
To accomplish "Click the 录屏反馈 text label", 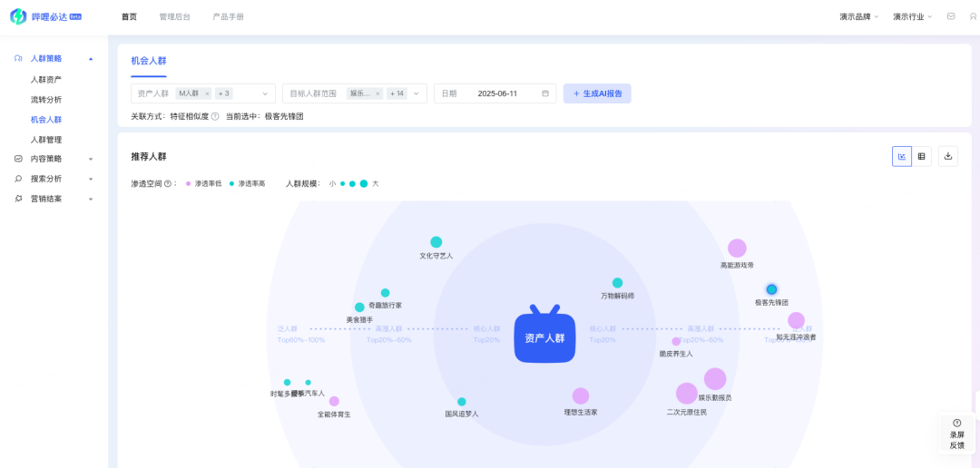I will (957, 440).
